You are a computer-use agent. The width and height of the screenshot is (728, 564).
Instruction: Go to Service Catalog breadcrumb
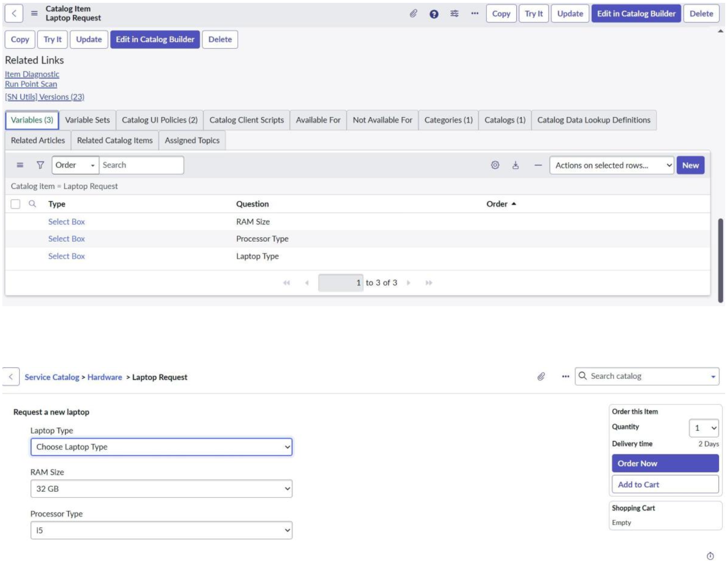coord(52,377)
